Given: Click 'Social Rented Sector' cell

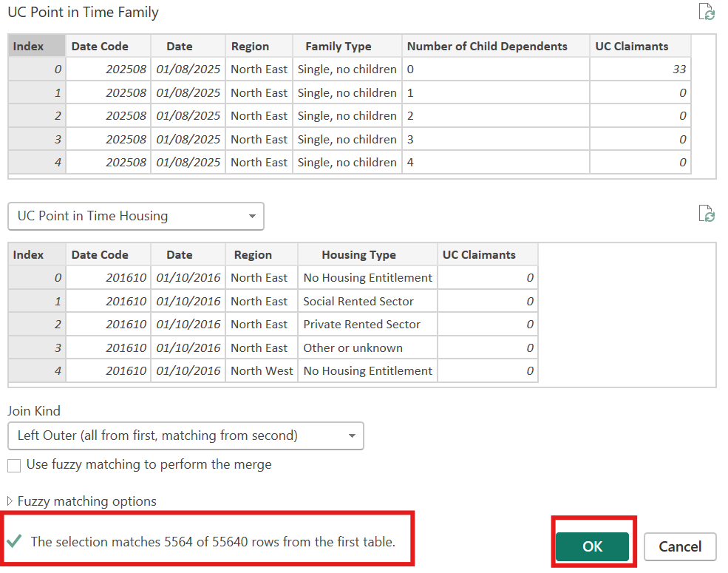Looking at the screenshot, I should (368, 301).
